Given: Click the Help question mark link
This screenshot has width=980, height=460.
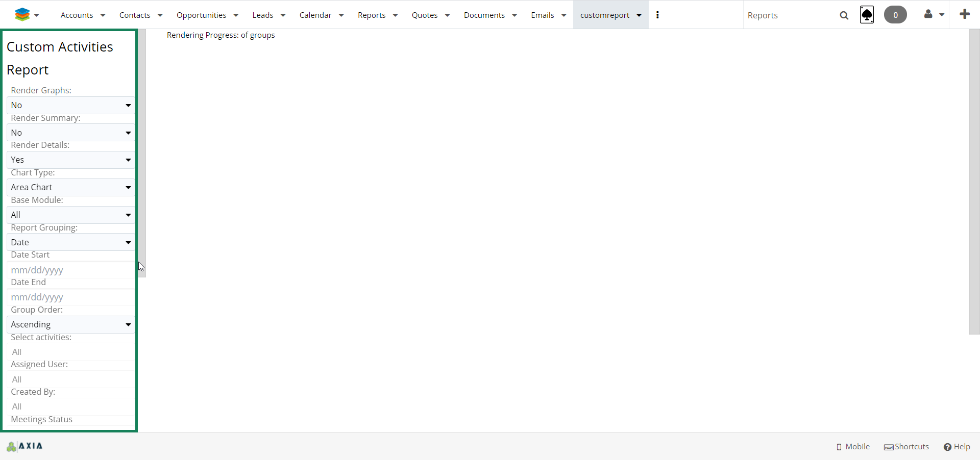Looking at the screenshot, I should click(957, 447).
